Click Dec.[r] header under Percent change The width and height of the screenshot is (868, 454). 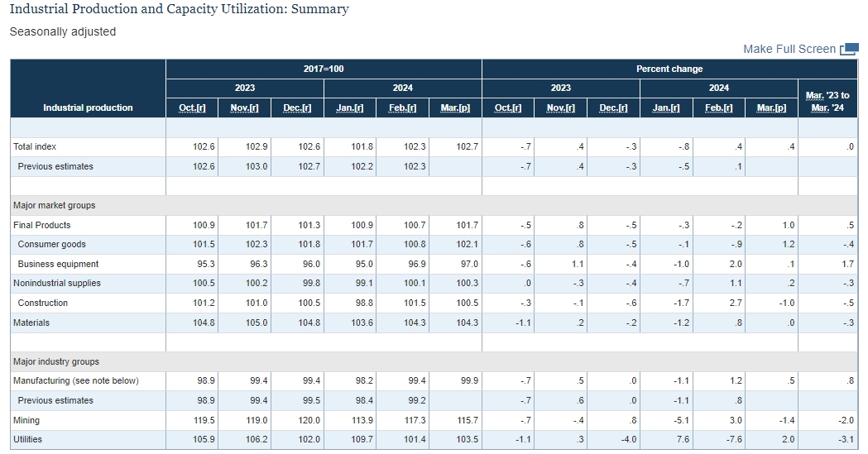pos(613,108)
